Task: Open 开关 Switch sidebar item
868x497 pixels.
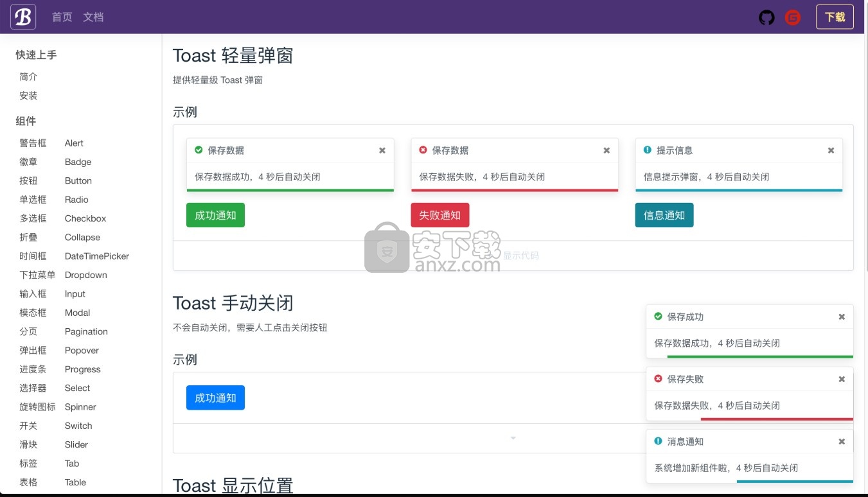Action: [56, 426]
